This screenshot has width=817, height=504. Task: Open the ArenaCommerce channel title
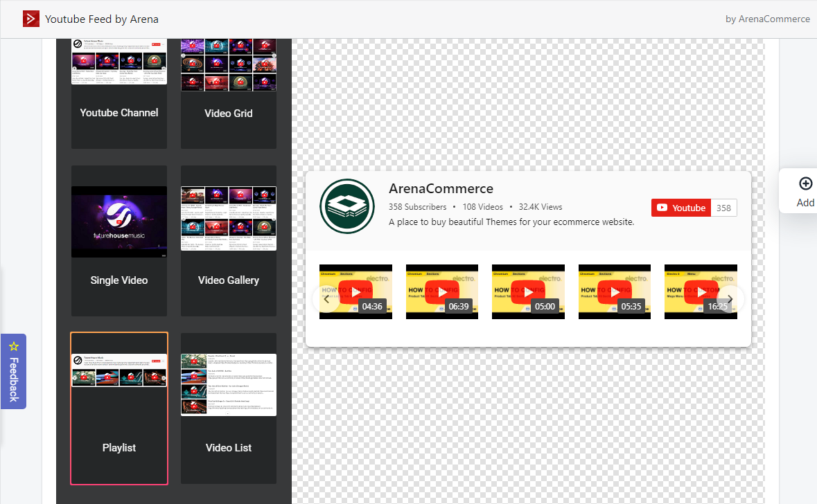coord(441,188)
